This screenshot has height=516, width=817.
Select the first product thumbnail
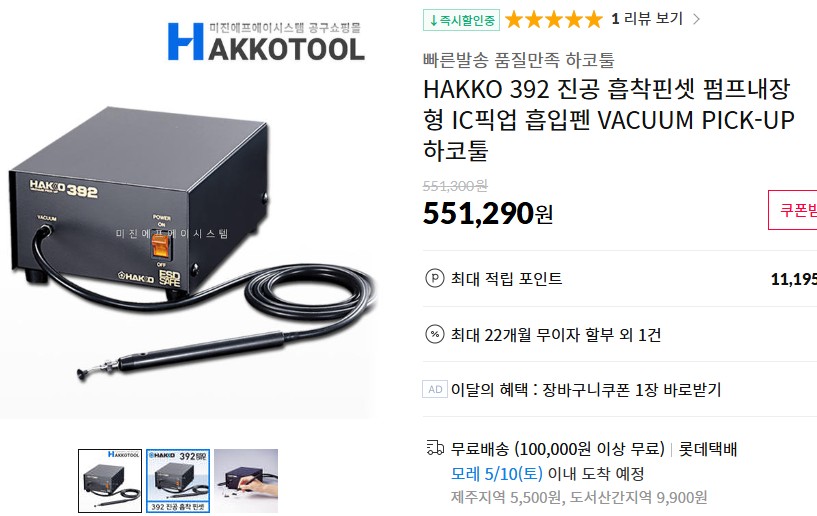coord(110,481)
